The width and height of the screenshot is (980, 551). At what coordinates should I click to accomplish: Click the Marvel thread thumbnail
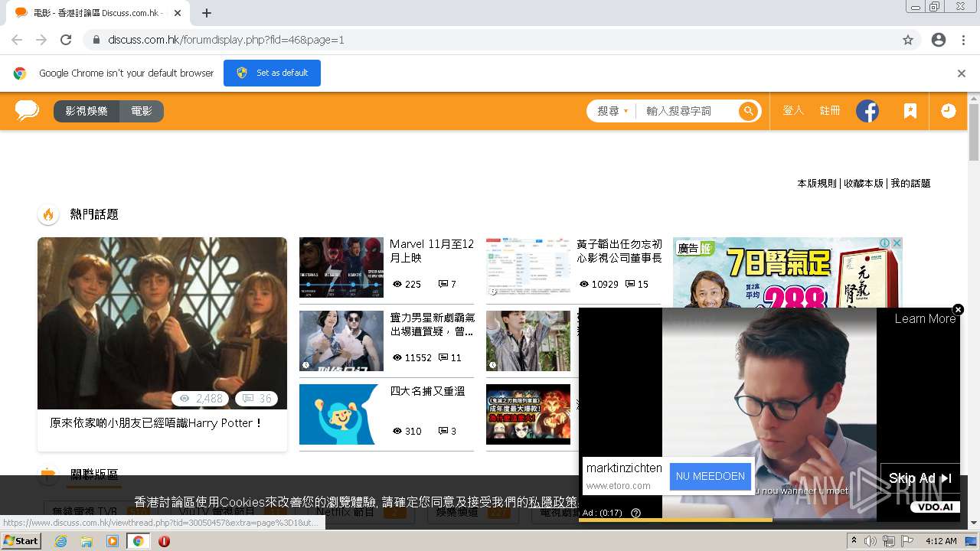[x=341, y=267]
